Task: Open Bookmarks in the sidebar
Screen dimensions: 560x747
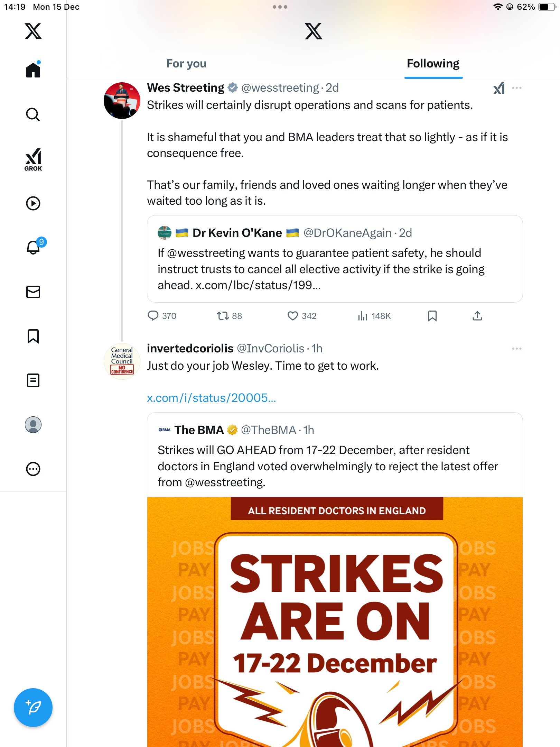Action: [x=33, y=336]
